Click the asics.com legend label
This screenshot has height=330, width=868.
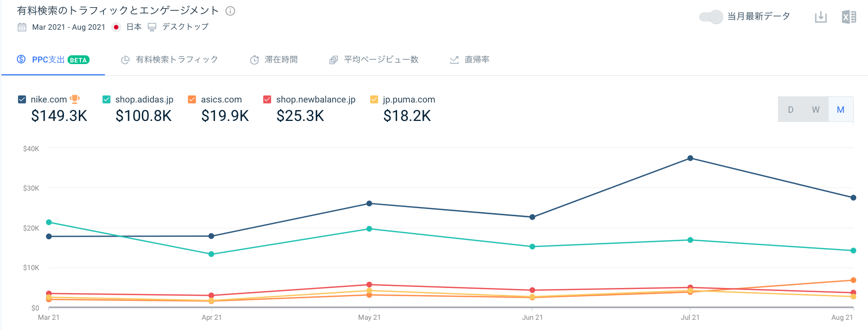click(x=221, y=99)
